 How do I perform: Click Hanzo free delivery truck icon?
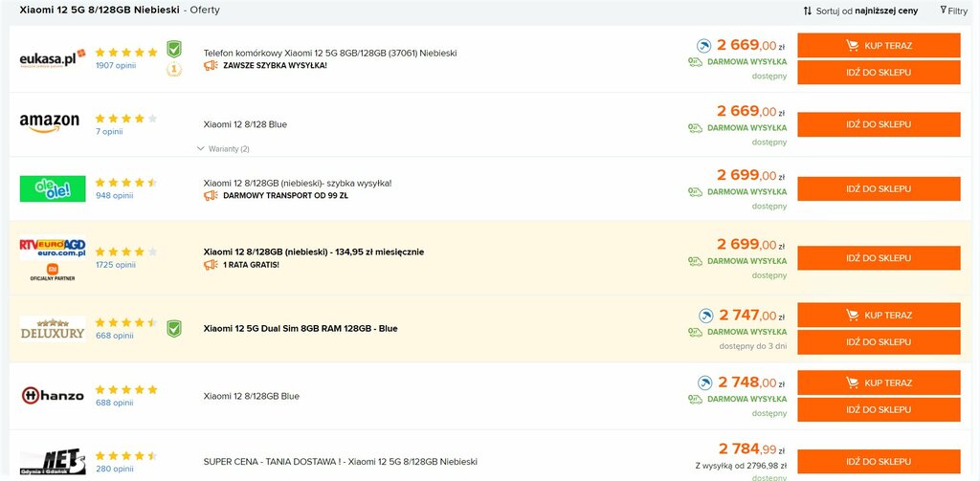point(695,399)
